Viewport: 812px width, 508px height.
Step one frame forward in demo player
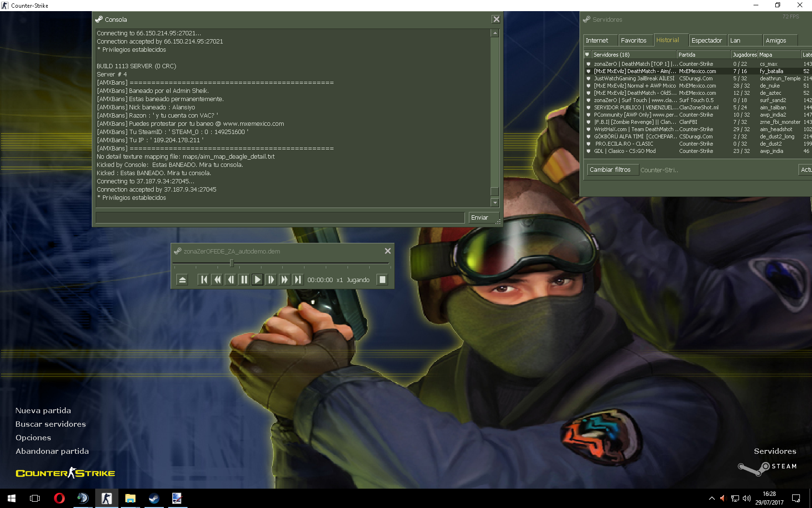pos(271,280)
